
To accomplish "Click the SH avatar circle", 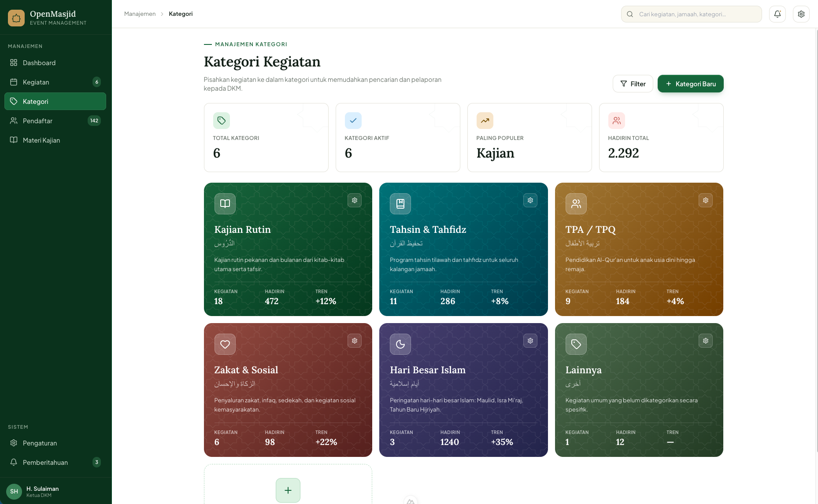I will (14, 491).
